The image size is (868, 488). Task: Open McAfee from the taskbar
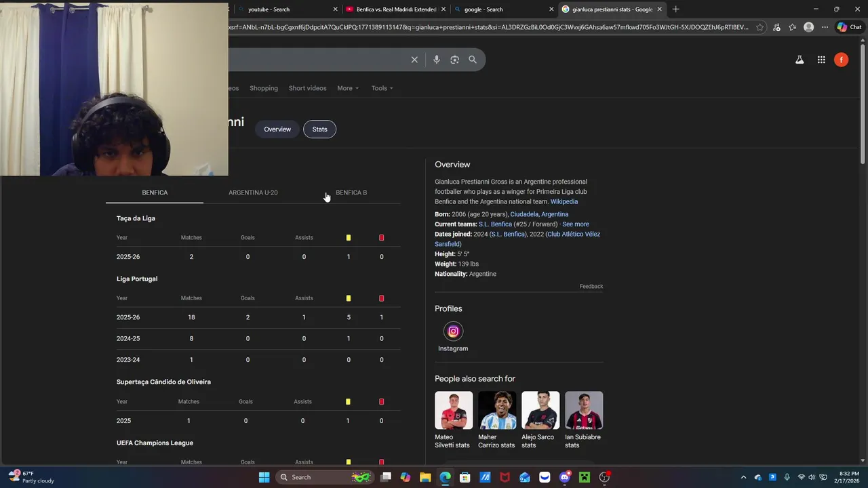click(x=505, y=477)
